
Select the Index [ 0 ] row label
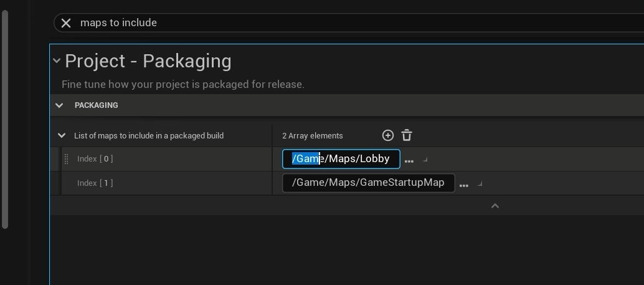[x=95, y=159]
